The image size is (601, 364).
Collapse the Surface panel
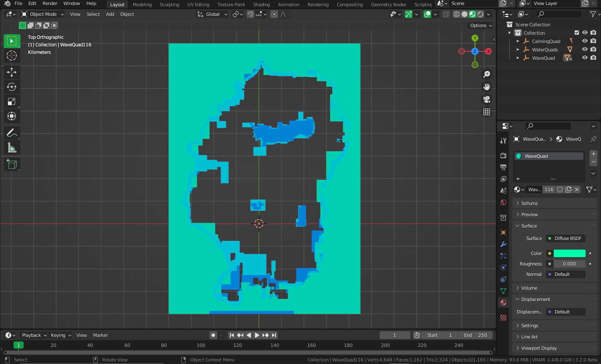point(555,226)
